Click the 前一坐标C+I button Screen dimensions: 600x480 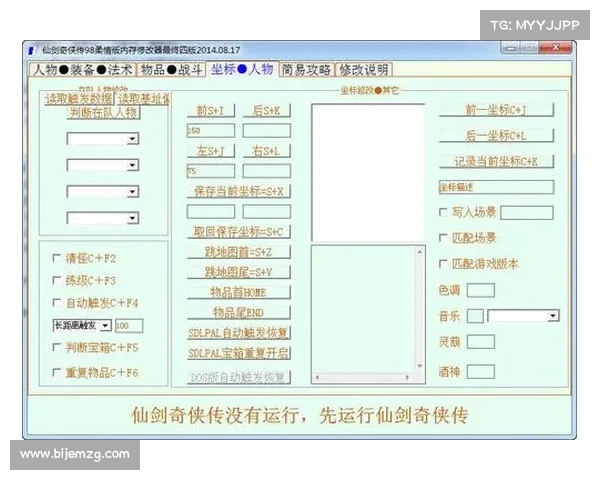496,110
